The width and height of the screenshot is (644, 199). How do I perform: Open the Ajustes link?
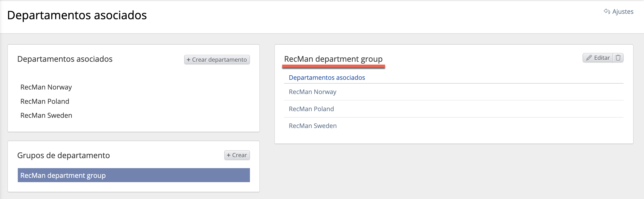(x=622, y=11)
